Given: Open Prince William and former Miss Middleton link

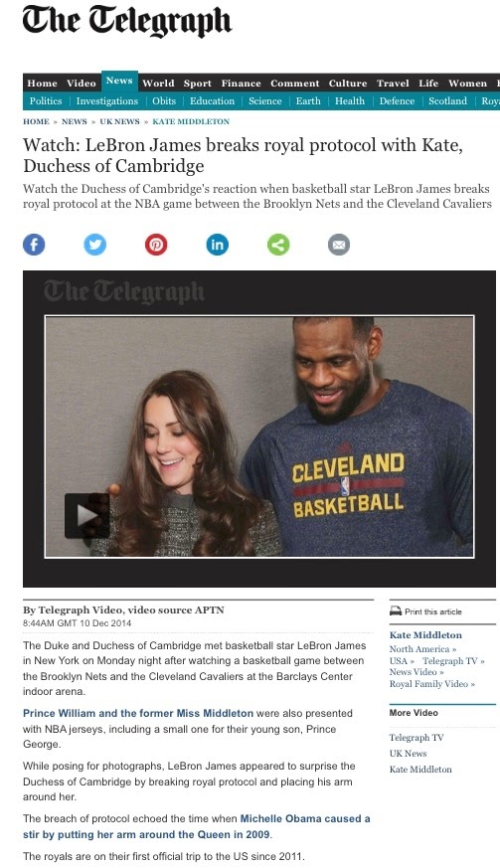Looking at the screenshot, I should pyautogui.click(x=138, y=713).
